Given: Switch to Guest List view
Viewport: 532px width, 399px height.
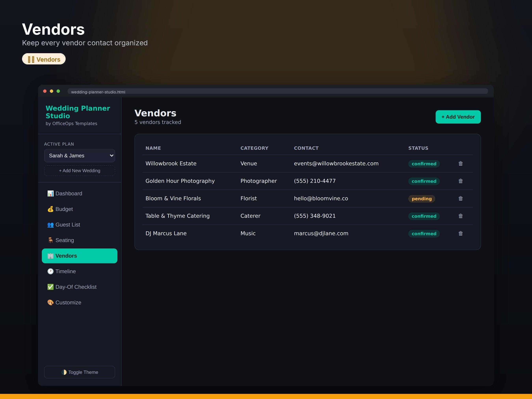Looking at the screenshot, I should pyautogui.click(x=80, y=225).
